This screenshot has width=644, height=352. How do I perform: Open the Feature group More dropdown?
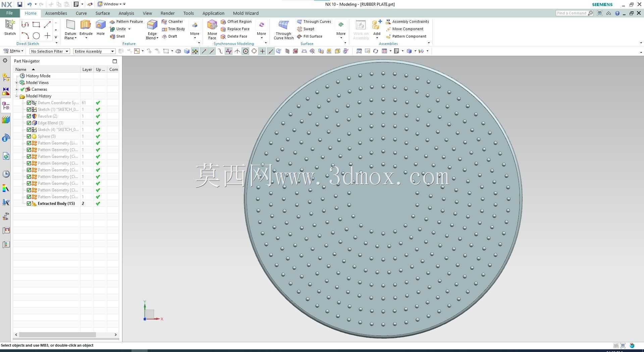coord(195,30)
